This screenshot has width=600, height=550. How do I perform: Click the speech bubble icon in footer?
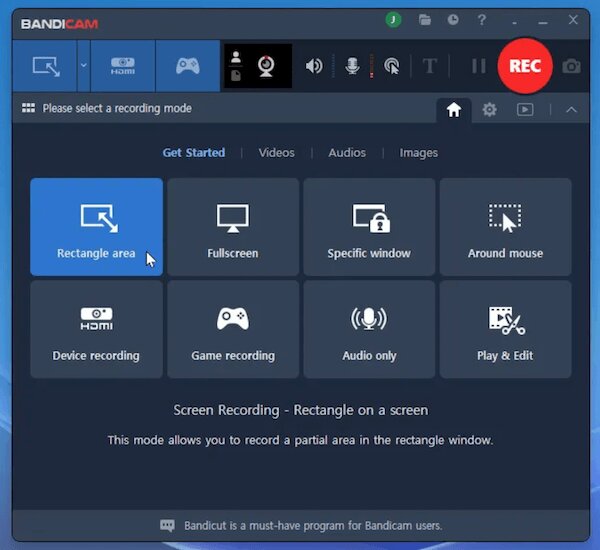[167, 526]
